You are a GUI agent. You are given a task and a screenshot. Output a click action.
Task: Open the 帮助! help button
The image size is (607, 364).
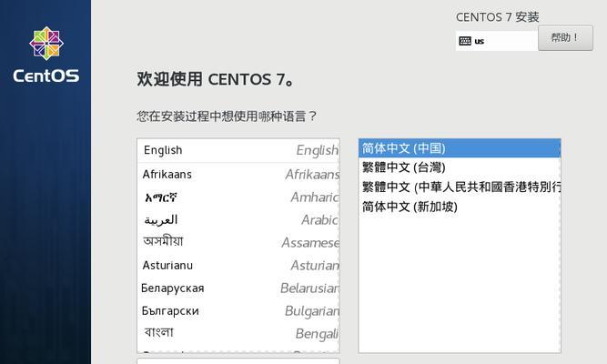[x=565, y=38]
